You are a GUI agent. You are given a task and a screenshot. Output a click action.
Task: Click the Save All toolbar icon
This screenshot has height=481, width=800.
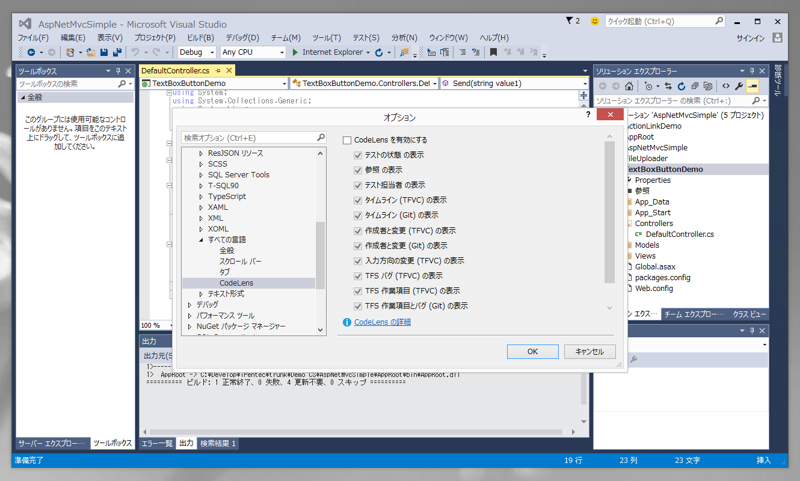117,52
